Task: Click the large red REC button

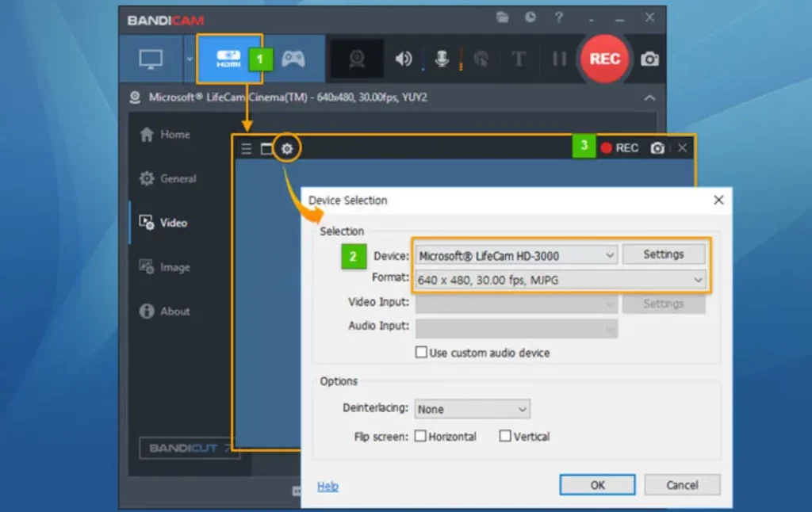Action: [x=604, y=59]
